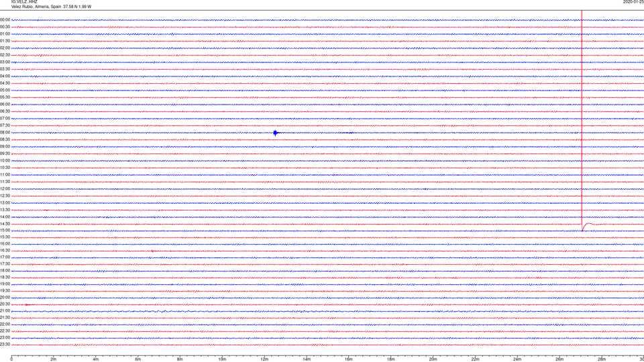Screen dimensions: 644x362
Task: Select the 07:00 trace time label
Action: pyautogui.click(x=5, y=118)
